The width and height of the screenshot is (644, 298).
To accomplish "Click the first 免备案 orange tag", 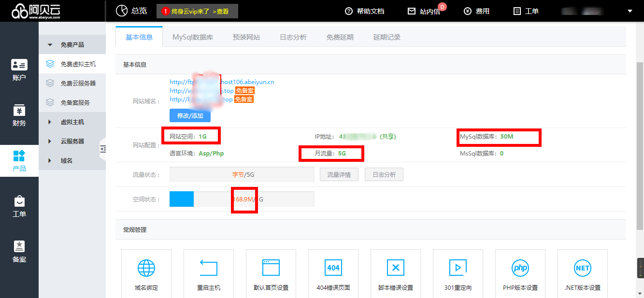I will coord(245,90).
